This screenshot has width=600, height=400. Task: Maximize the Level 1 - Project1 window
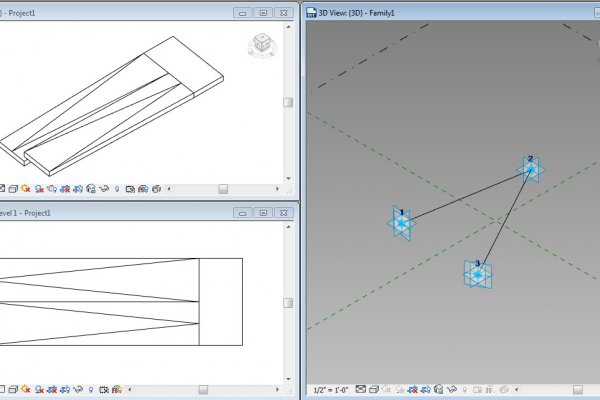coord(262,212)
